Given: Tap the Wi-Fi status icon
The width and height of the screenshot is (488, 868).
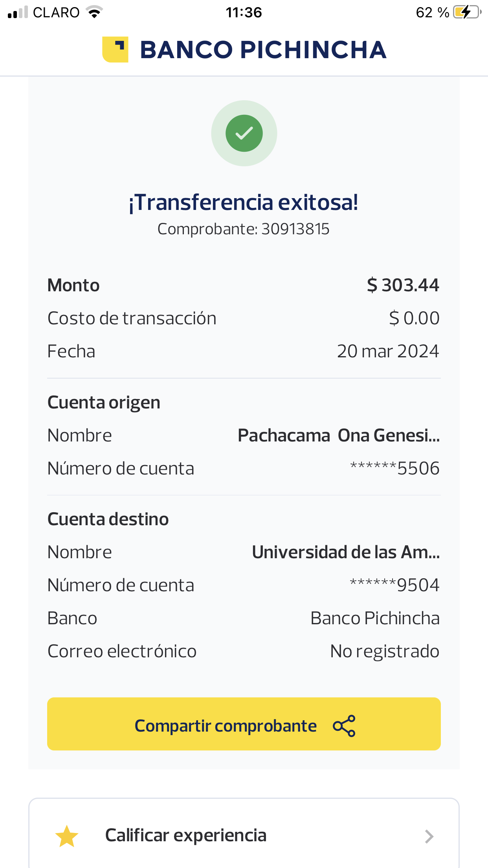Looking at the screenshot, I should click(x=94, y=12).
